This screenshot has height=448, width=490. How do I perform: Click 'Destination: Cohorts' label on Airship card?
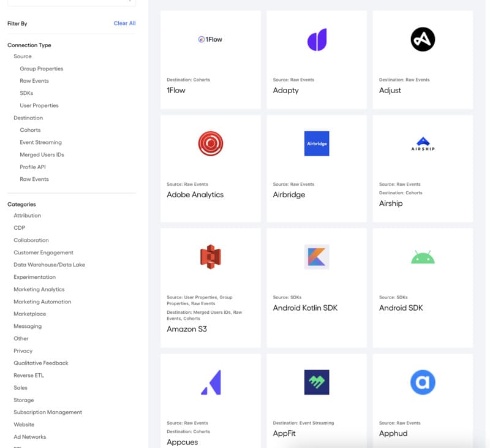tap(401, 192)
